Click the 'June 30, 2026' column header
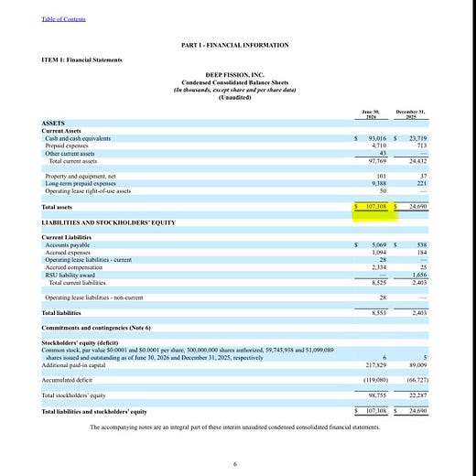 click(371, 114)
